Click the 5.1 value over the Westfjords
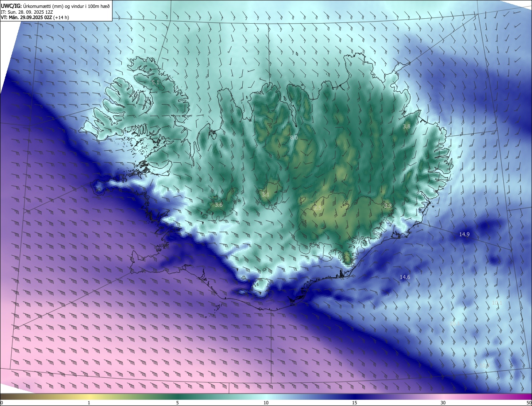The width and height of the screenshot is (532, 406). click(155, 83)
